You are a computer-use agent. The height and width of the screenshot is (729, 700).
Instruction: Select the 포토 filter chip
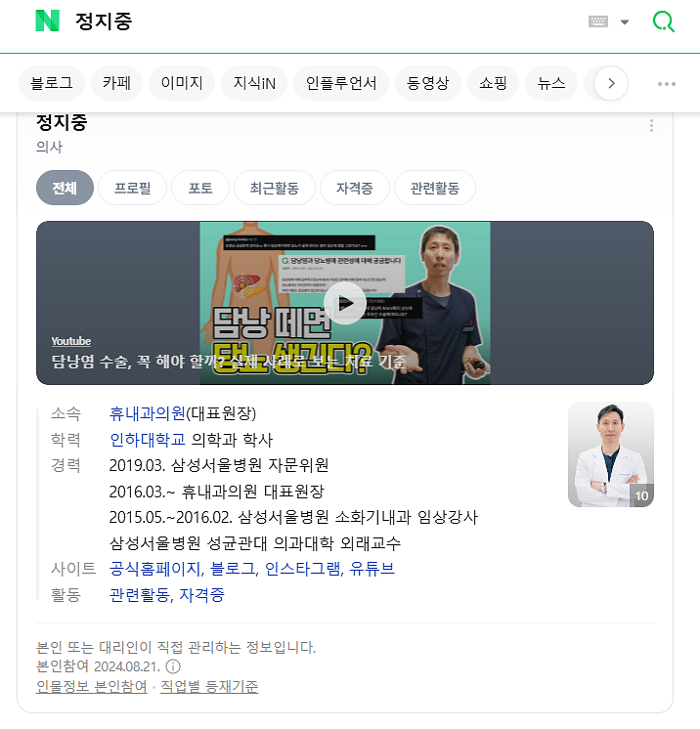coord(200,188)
